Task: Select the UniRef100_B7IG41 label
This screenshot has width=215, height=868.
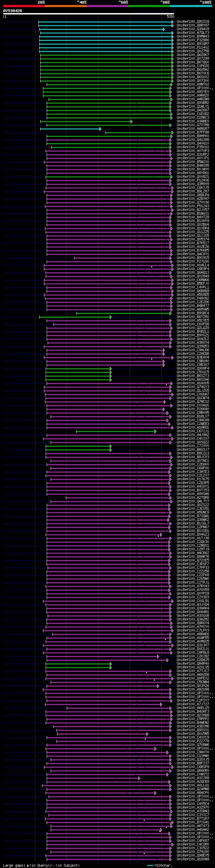Action: 193,822
